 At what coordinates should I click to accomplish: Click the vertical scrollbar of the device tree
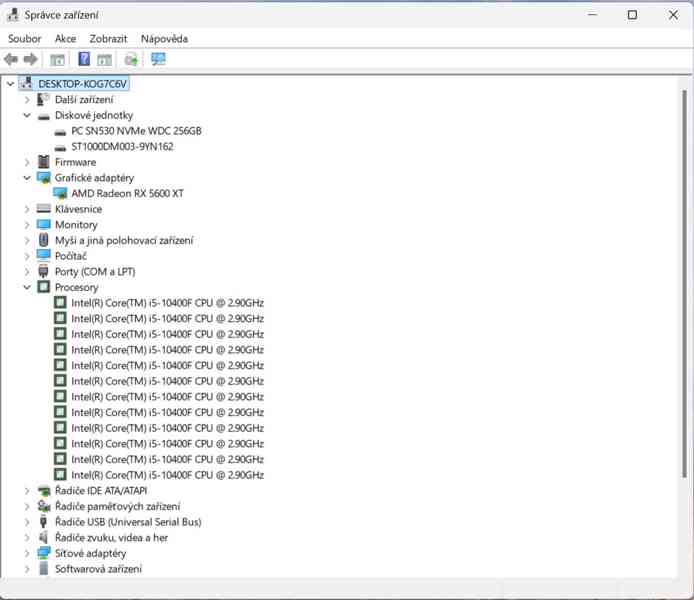tap(685, 283)
